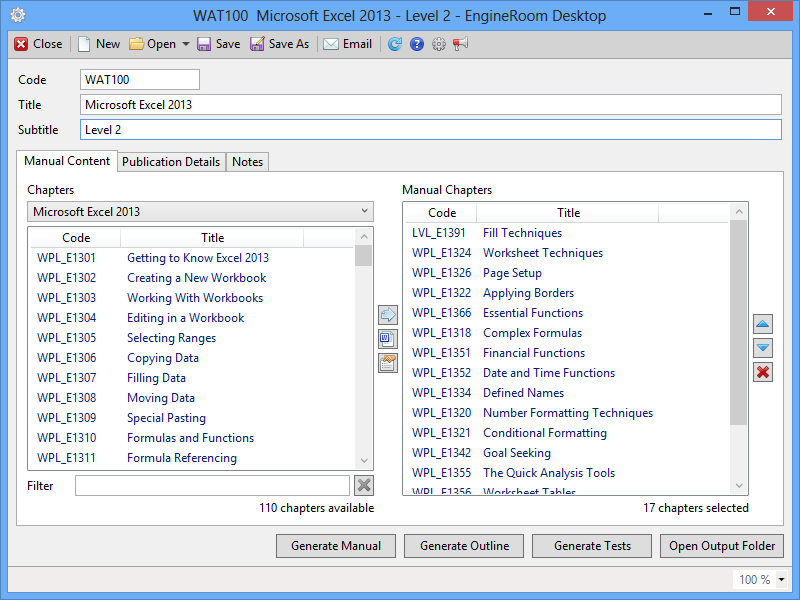
Task: Switch to Manual Content tab
Action: 67,161
